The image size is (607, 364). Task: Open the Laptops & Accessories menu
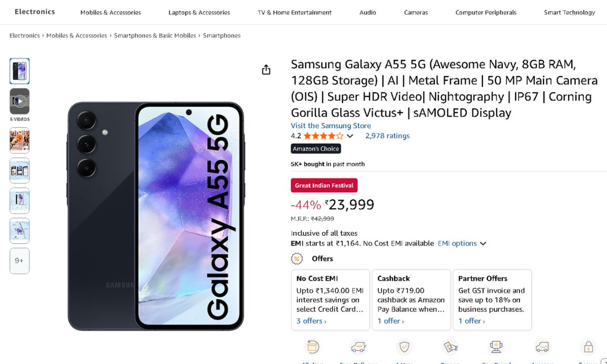pyautogui.click(x=199, y=13)
